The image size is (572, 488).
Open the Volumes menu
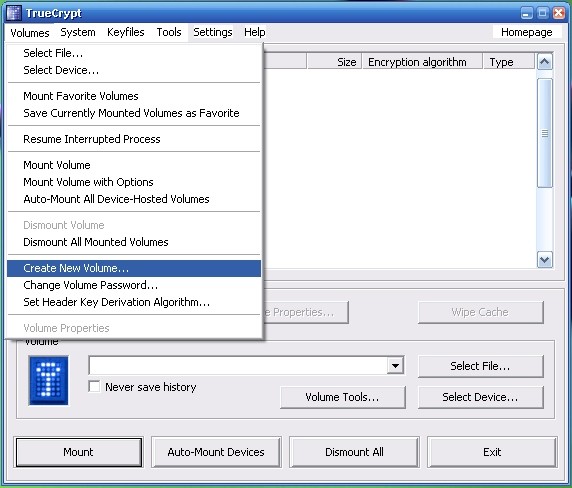pos(30,32)
